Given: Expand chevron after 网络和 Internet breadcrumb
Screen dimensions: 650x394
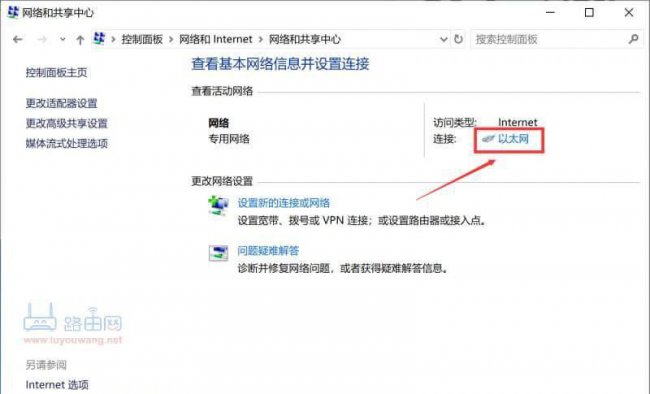Looking at the screenshot, I should coord(261,39).
